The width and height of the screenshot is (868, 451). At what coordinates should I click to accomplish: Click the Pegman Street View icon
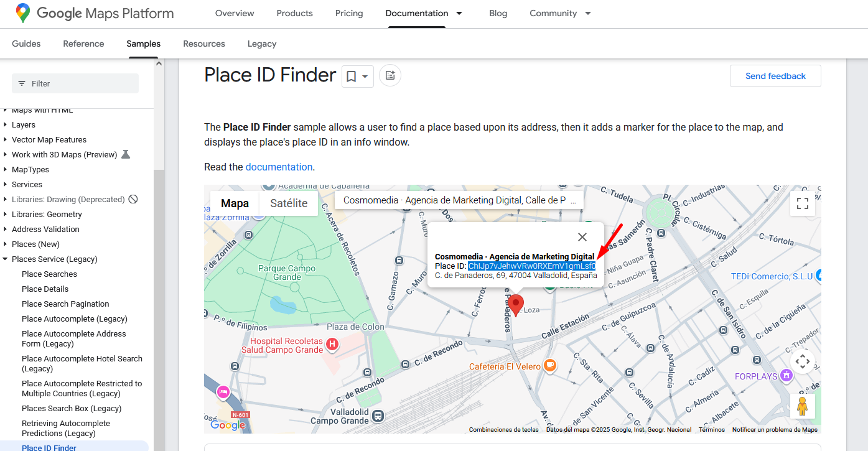point(802,406)
